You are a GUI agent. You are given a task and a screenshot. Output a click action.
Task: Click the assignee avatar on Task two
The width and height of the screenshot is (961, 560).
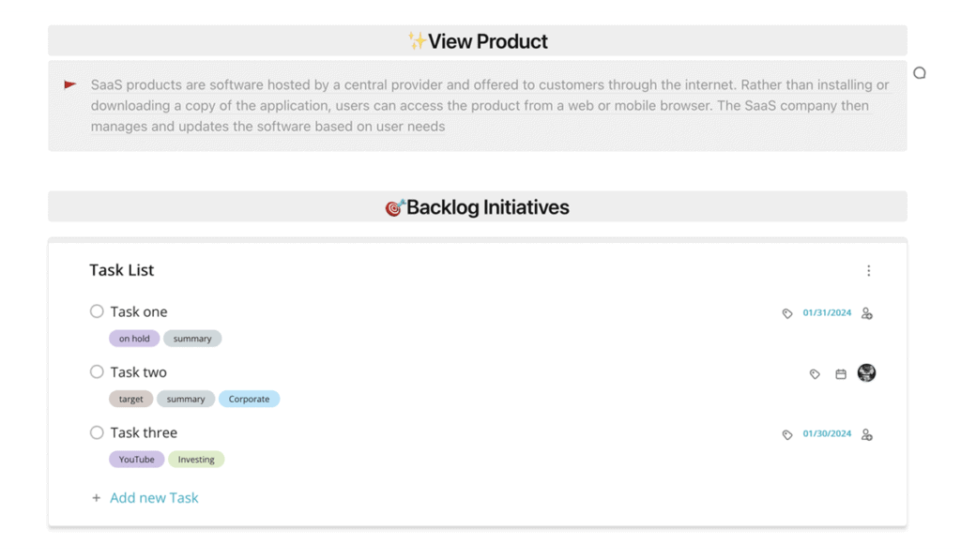point(865,372)
